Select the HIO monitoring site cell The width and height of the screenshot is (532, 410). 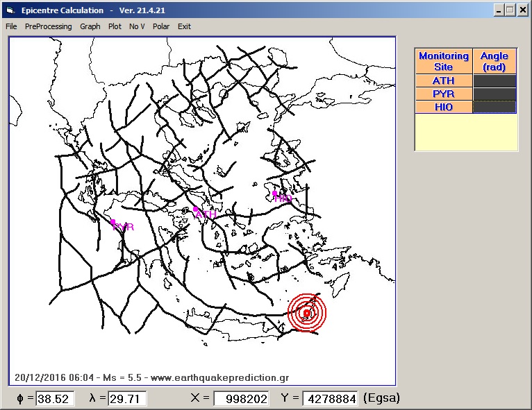pos(443,108)
